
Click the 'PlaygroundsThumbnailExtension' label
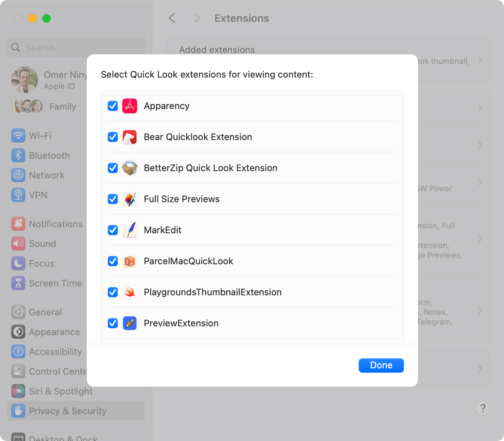(213, 292)
